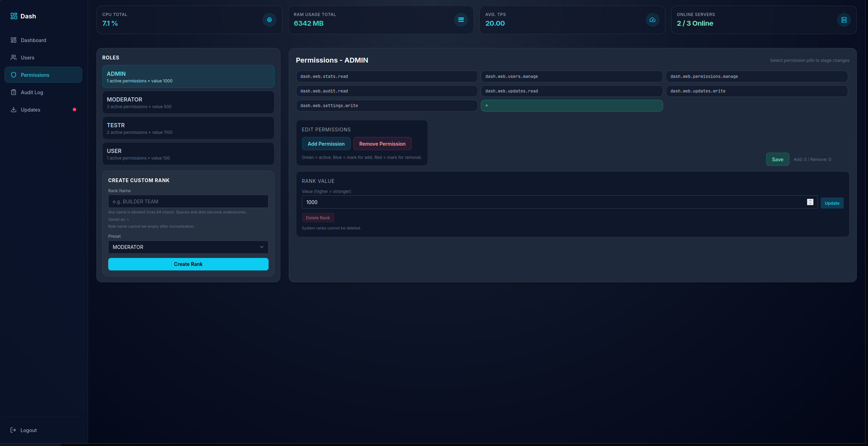Click the red Updates notification dot
Viewport: 868px width, 446px height.
coord(74,110)
